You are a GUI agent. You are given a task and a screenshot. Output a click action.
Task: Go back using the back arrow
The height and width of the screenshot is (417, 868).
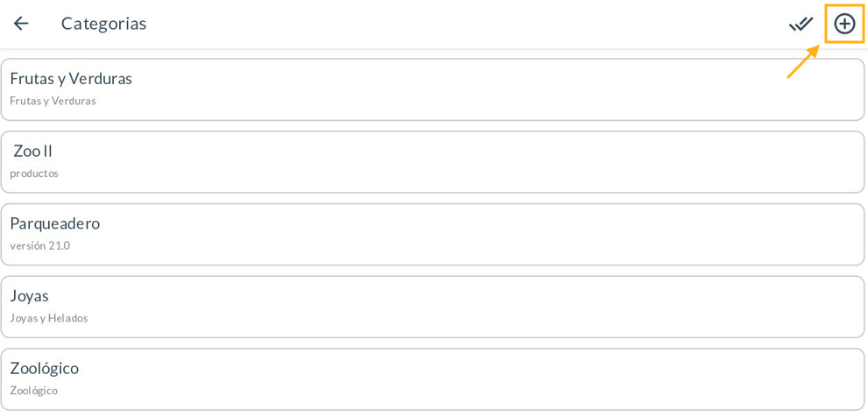pos(21,24)
